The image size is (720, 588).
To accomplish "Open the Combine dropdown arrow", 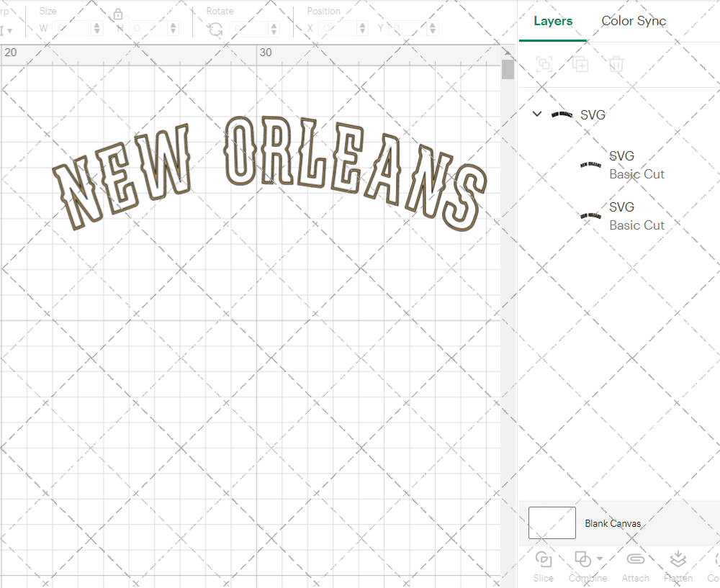I will pyautogui.click(x=600, y=559).
